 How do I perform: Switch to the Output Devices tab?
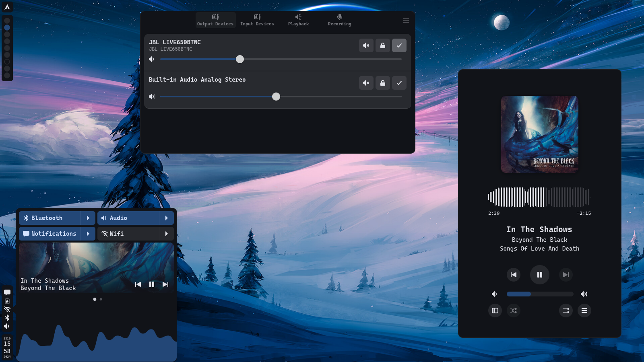pos(215,20)
